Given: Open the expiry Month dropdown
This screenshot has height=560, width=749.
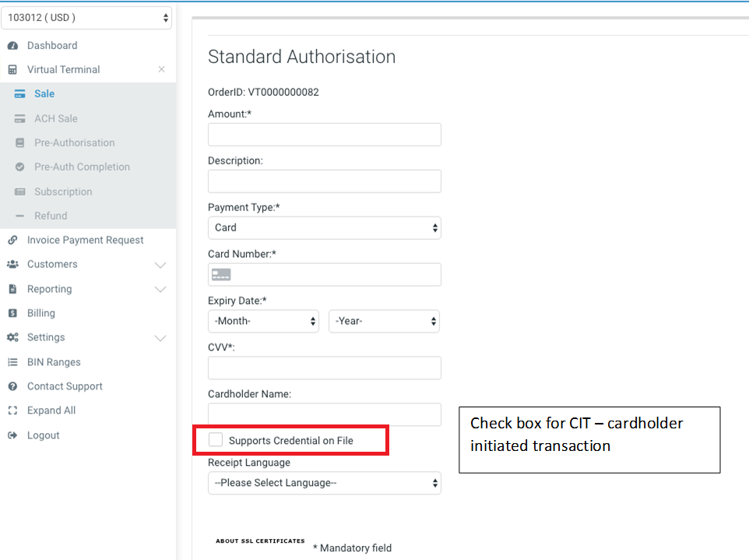Looking at the screenshot, I should (x=263, y=321).
